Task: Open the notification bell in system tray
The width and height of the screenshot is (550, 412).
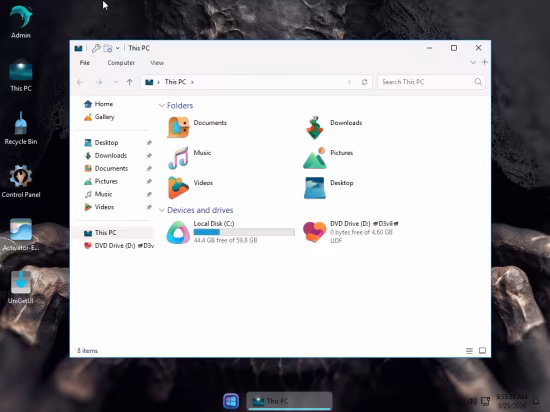Action: tap(536, 401)
